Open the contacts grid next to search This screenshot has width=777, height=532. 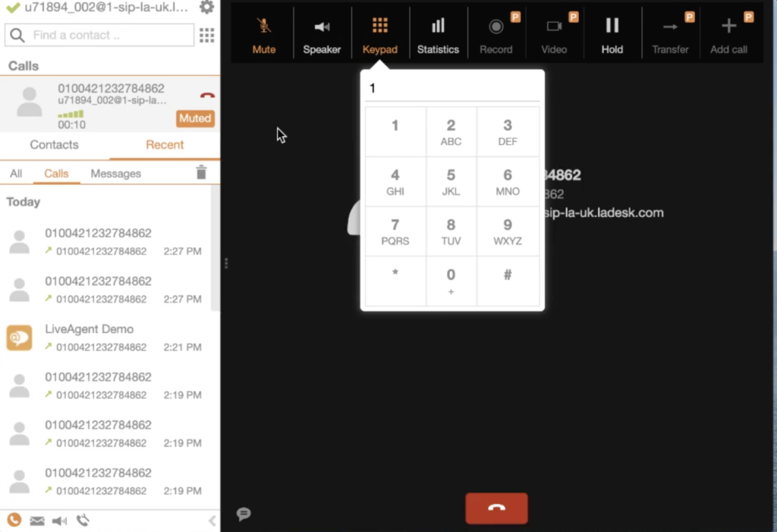(x=206, y=35)
